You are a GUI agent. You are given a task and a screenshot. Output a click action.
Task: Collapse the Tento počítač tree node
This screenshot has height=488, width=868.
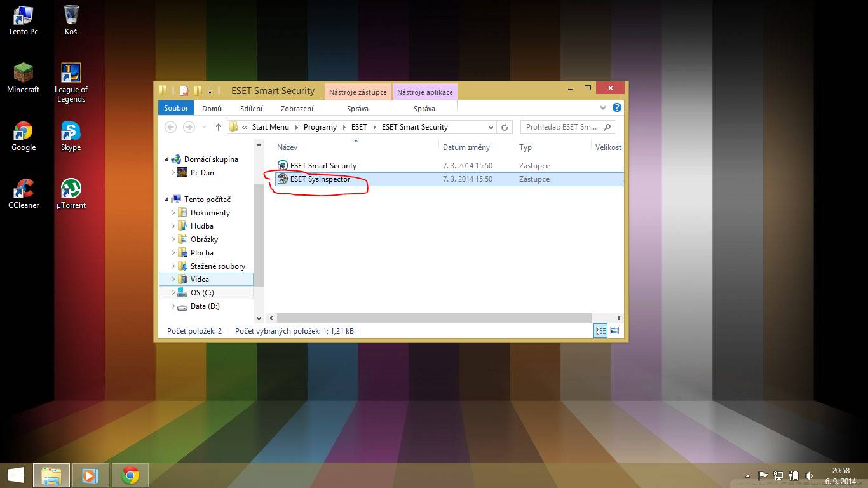tap(168, 200)
